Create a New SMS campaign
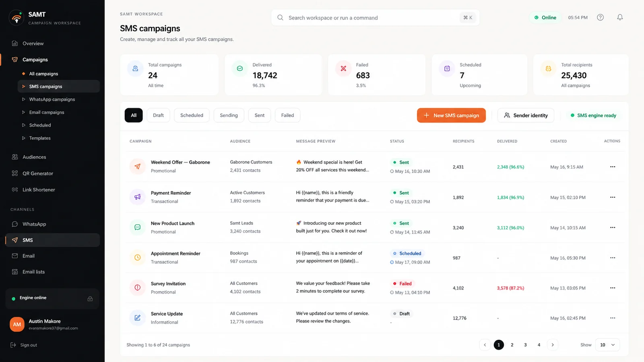Viewport: 644px width, 362px height. coord(451,115)
